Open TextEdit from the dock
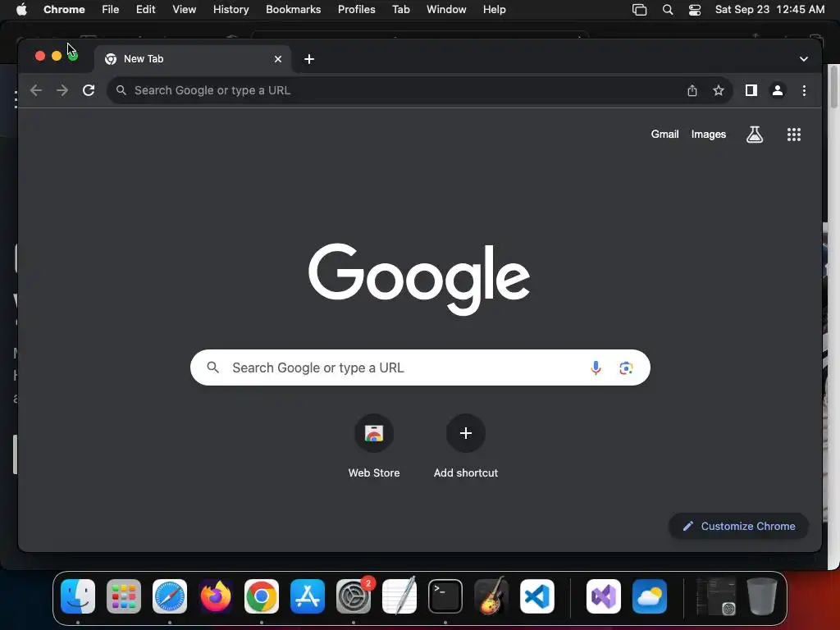Viewport: 840px width, 630px height. 399,596
